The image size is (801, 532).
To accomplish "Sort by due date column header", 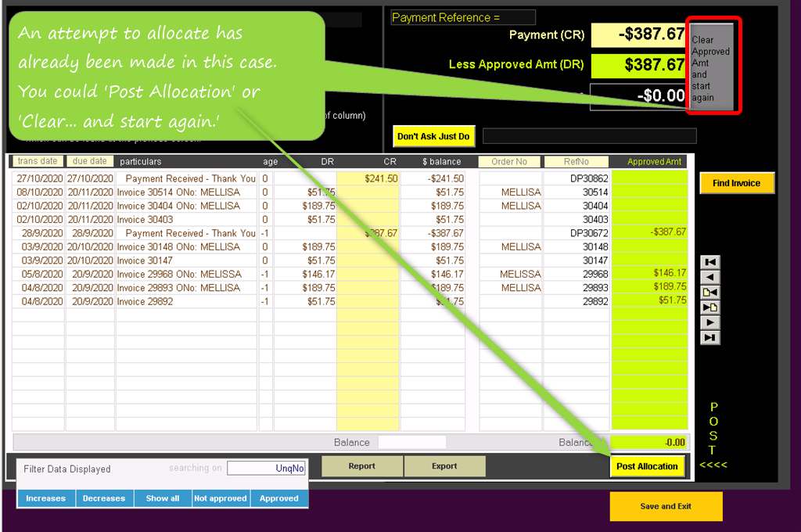I will click(x=90, y=161).
